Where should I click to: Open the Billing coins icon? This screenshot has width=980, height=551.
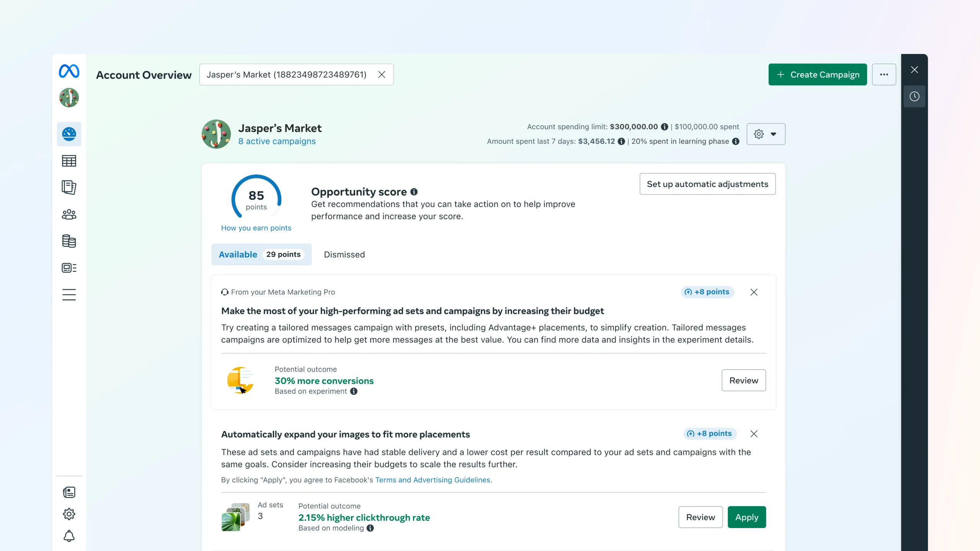tap(69, 241)
